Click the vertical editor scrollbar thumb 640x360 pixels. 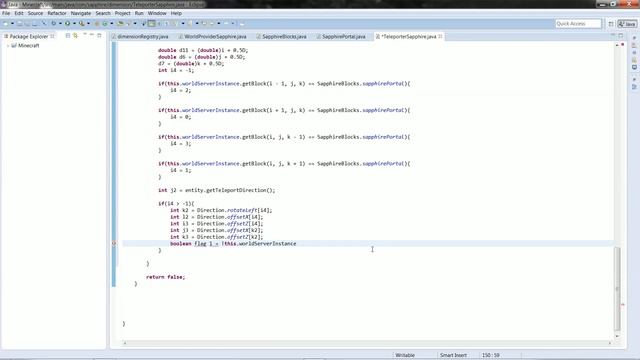point(617,288)
